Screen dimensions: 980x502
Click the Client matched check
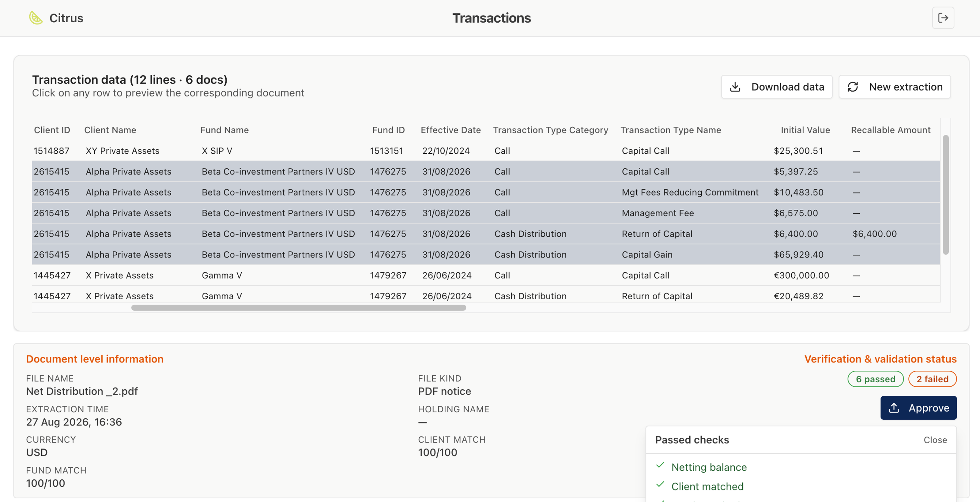point(707,486)
